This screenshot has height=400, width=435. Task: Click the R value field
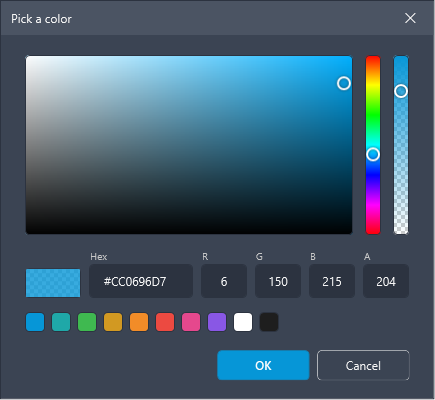click(224, 281)
